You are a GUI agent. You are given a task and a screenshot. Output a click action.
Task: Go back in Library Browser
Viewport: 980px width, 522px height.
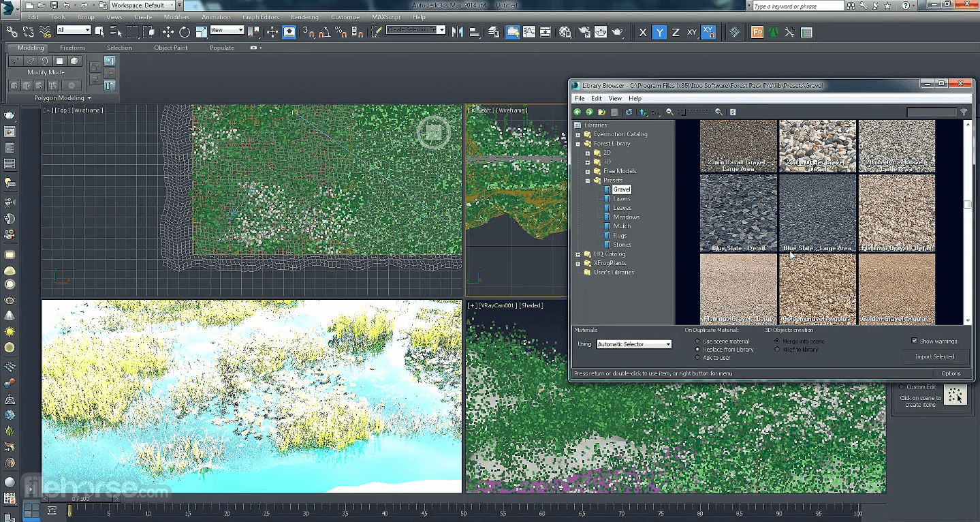(578, 112)
